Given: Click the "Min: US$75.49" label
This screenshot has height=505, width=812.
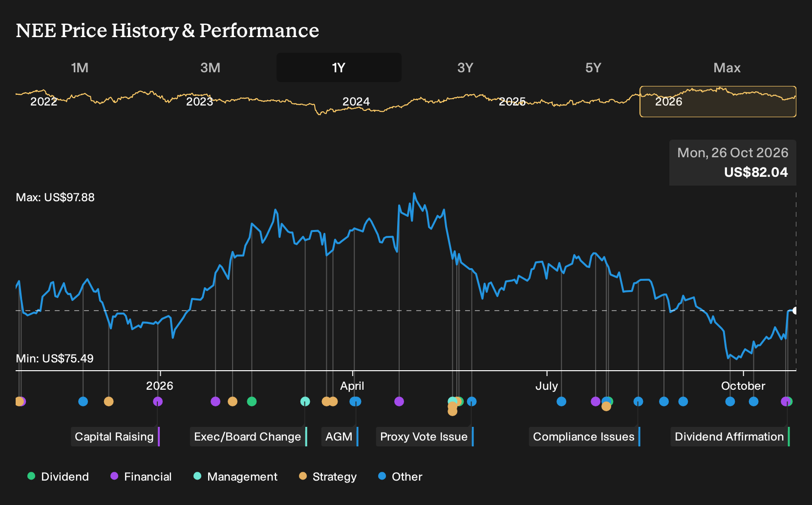Looking at the screenshot, I should [55, 358].
